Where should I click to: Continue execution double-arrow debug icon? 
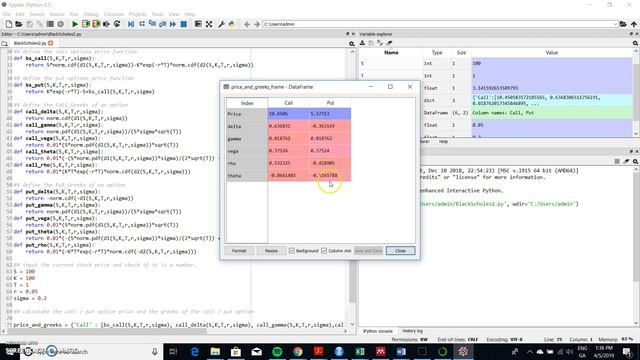pos(173,24)
